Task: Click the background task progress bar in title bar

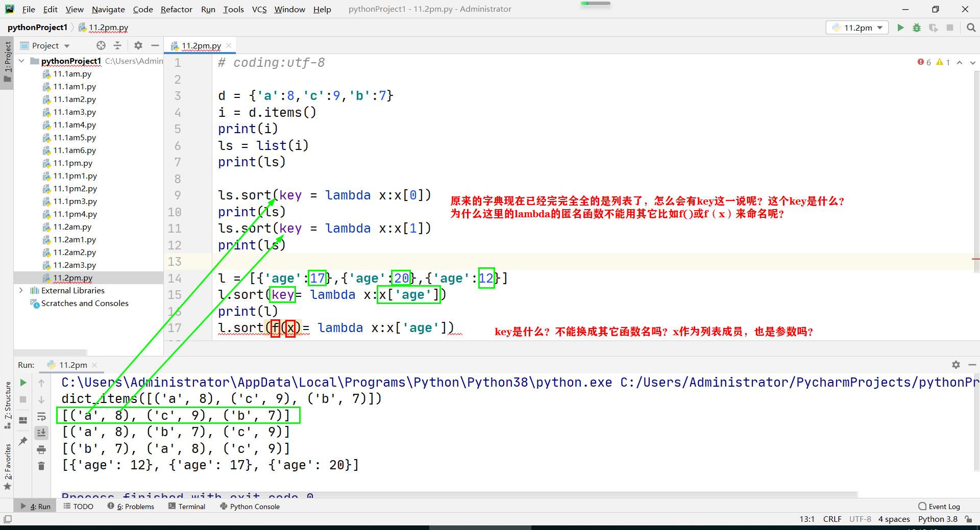Action: point(595,4)
